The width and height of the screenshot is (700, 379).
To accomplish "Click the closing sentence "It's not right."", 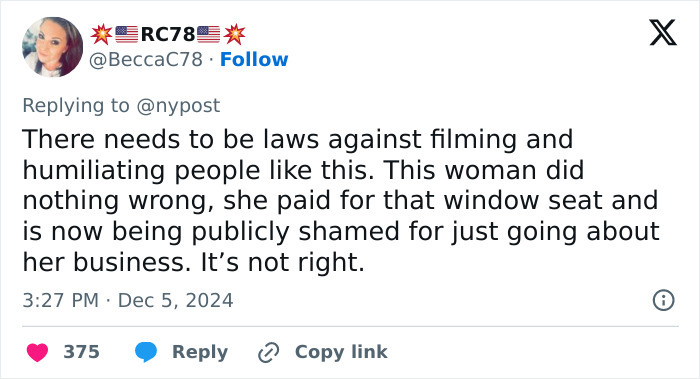I will coord(283,262).
